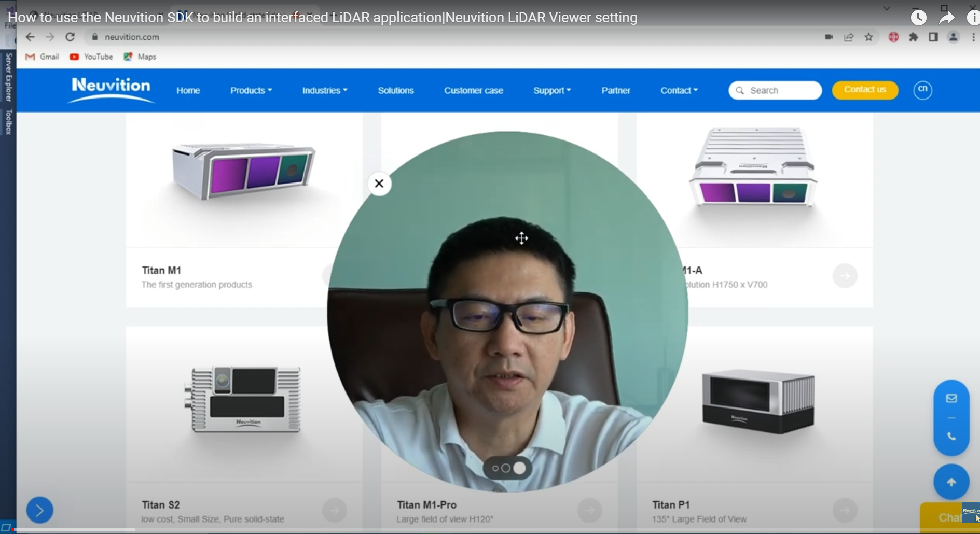Toggle the bookmark star for this page

tap(868, 37)
